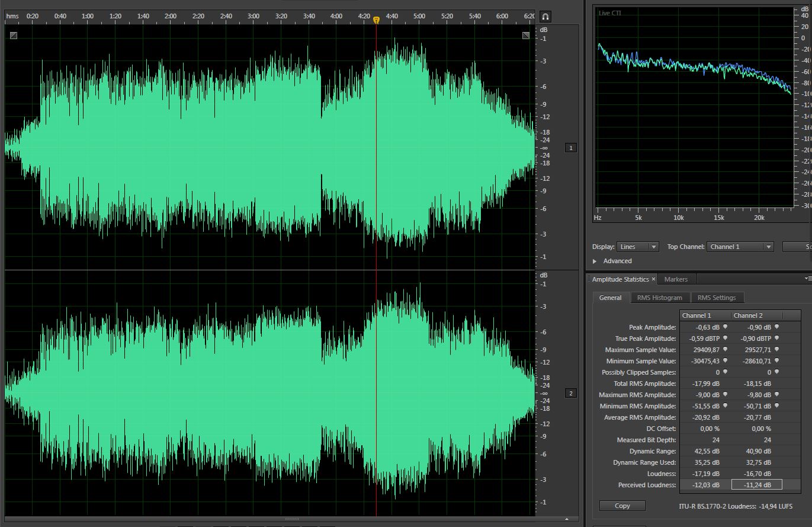Jump to Channel 2 True Peak Amplitude marker

pyautogui.click(x=776, y=338)
